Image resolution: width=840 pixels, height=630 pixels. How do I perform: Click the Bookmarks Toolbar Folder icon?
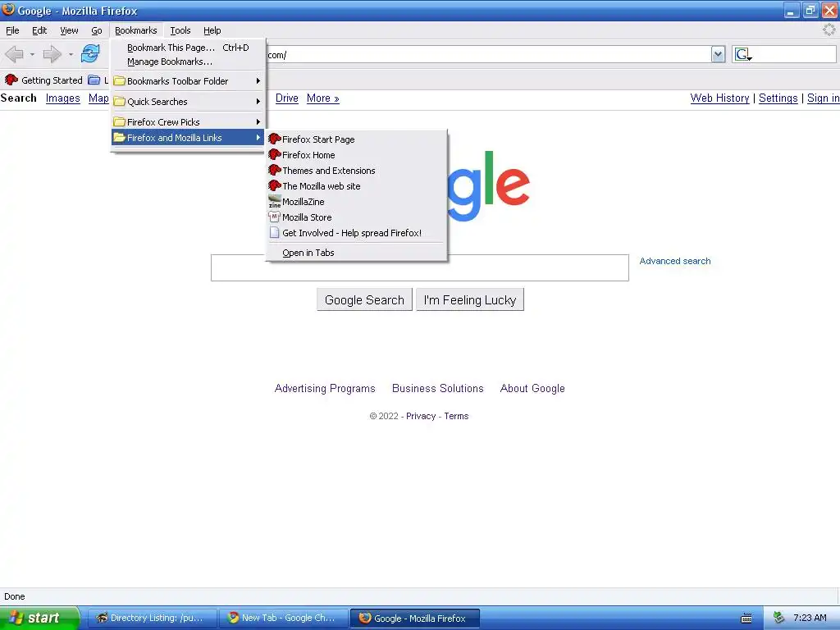pos(119,81)
